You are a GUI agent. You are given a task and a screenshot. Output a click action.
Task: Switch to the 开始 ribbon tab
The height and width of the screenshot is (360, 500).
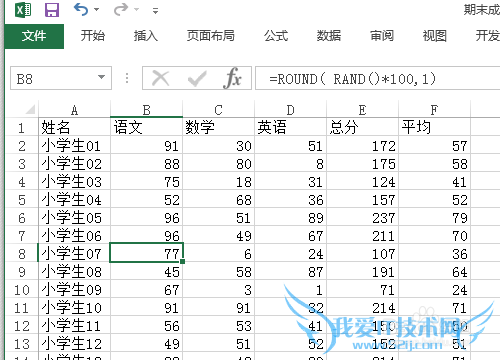tap(93, 36)
